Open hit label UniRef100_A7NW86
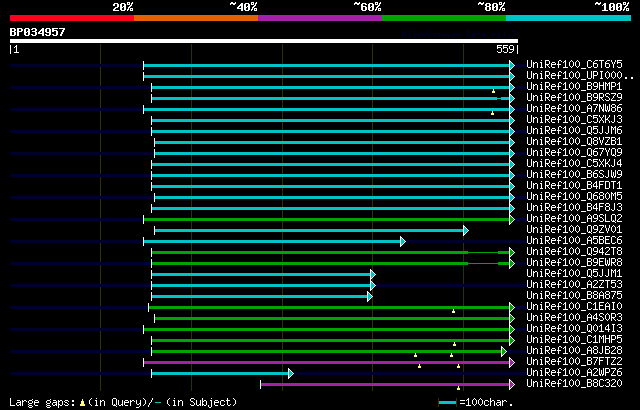The height and width of the screenshot is (410, 640). 574,109
